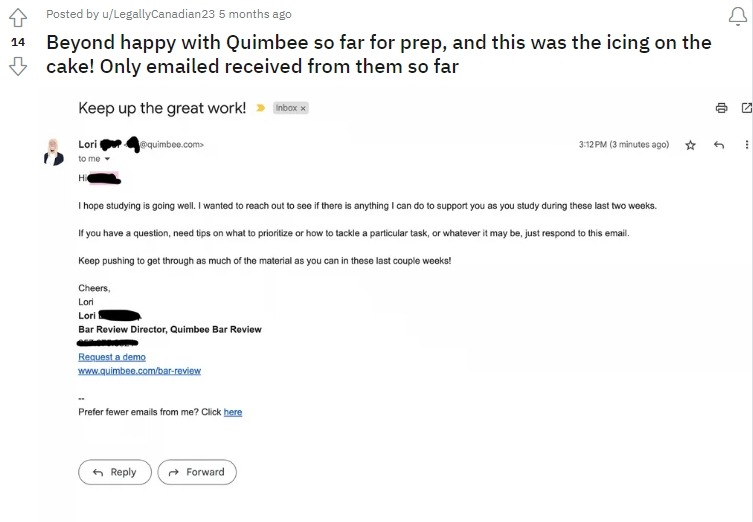Click Lori's sender avatar picture

(53, 152)
